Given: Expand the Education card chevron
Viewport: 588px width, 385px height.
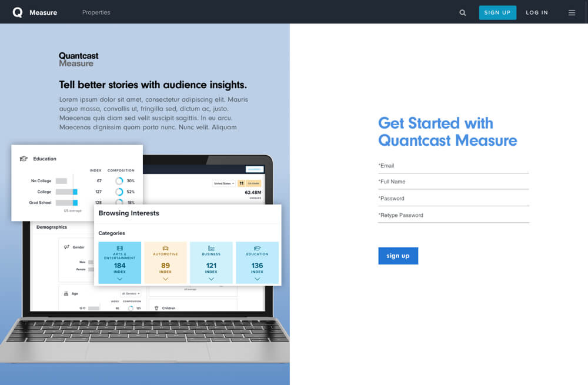Looking at the screenshot, I should (x=257, y=279).
